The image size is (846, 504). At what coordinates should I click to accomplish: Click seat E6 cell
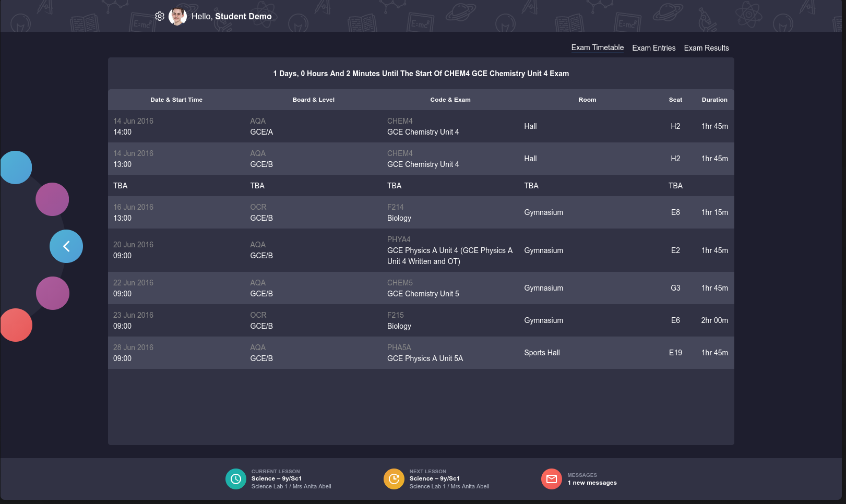pos(675,320)
